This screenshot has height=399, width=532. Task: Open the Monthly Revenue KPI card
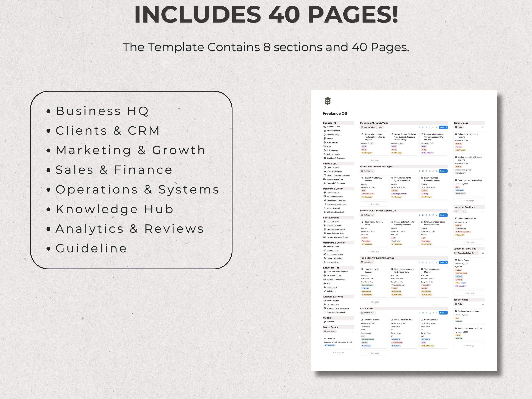pyautogui.click(x=374, y=333)
